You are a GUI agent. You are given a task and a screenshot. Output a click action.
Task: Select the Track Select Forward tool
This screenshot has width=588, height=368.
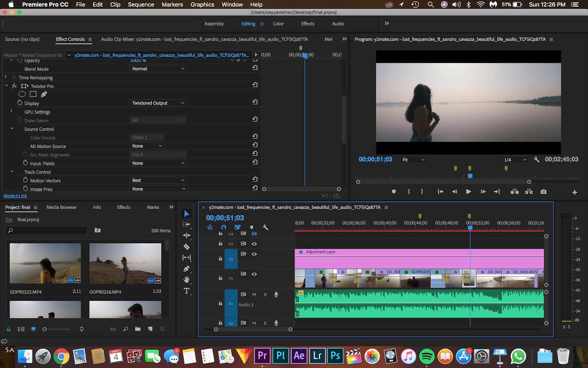(x=186, y=224)
